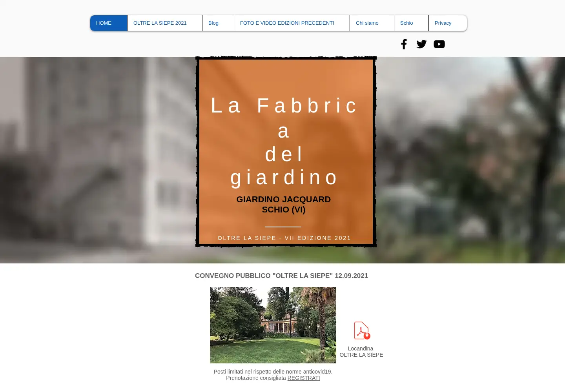Open the Facebook page icon
The image size is (565, 392).
point(404,44)
